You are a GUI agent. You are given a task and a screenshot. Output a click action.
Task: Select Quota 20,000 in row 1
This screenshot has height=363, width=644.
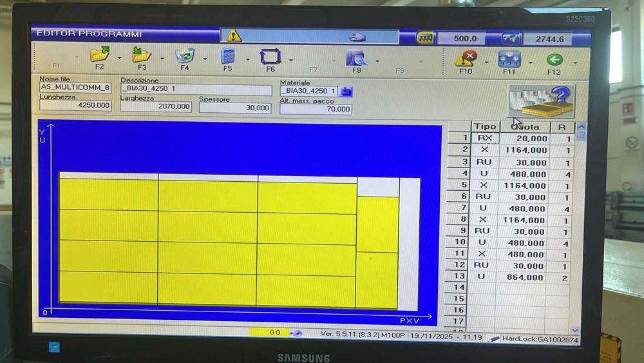[x=525, y=139]
